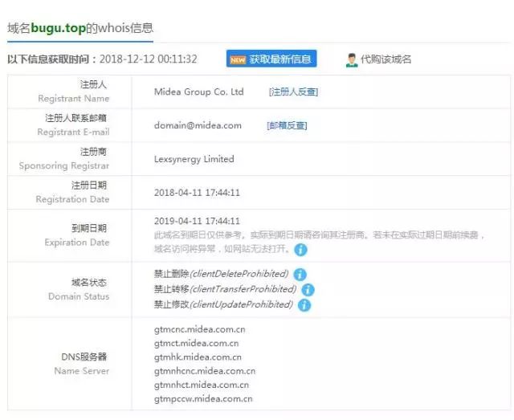
Task: Select the fetch time 2018-12-12 00:11:32
Action: point(148,59)
